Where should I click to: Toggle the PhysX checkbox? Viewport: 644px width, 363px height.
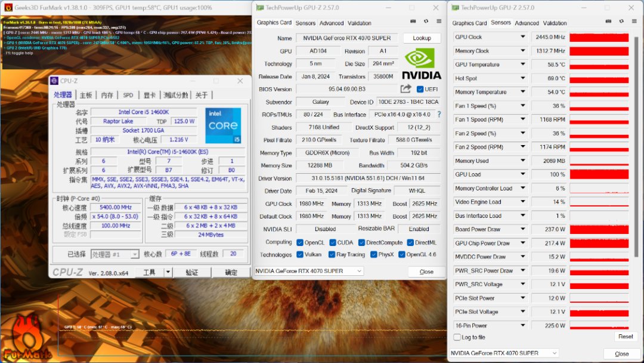point(374,254)
